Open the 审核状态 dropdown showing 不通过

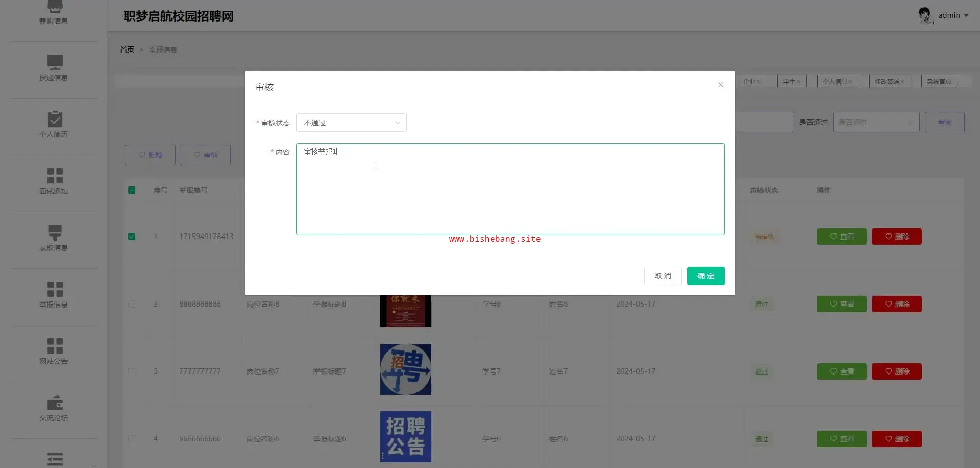point(351,123)
